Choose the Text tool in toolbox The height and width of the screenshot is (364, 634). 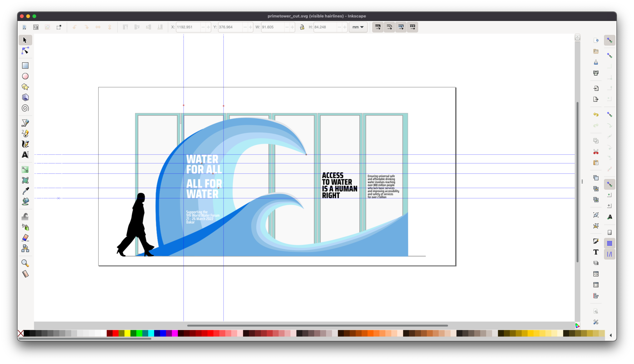(25, 155)
